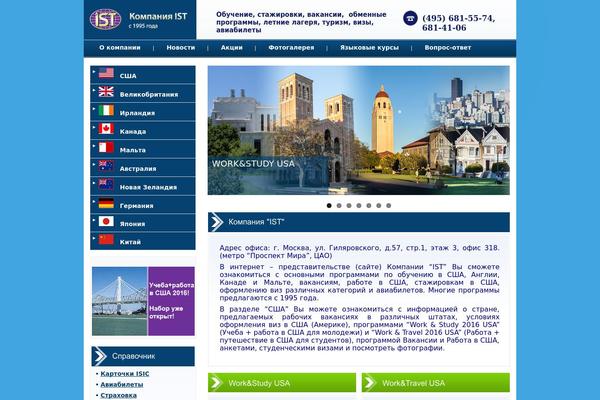Click the Malta flag icon
The image size is (600, 400).
point(106,147)
